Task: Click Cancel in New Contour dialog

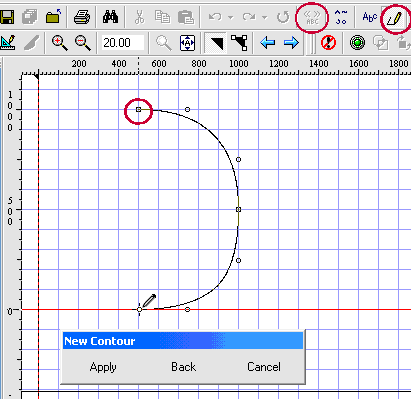Action: pyautogui.click(x=264, y=367)
